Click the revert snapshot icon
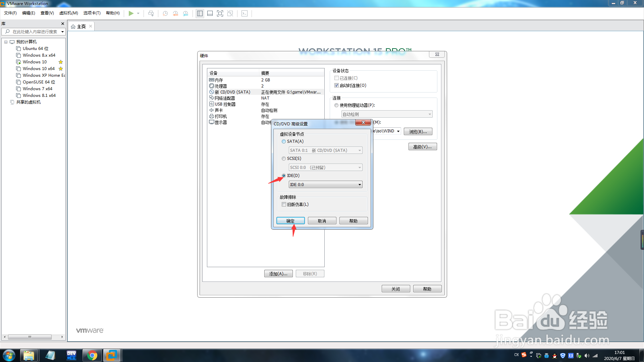Viewport: 644px width, 362px height. click(175, 13)
